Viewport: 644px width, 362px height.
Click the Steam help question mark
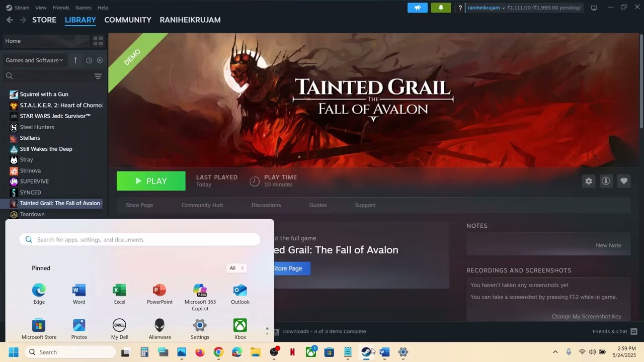click(x=460, y=8)
